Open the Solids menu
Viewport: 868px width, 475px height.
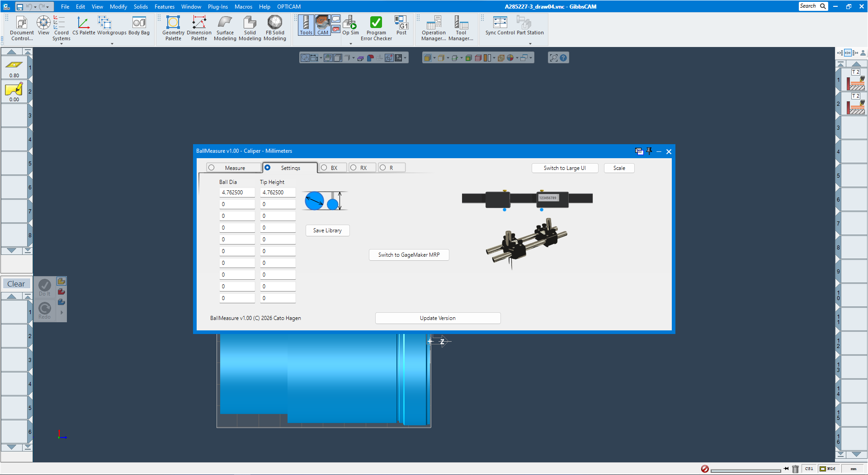tap(141, 6)
